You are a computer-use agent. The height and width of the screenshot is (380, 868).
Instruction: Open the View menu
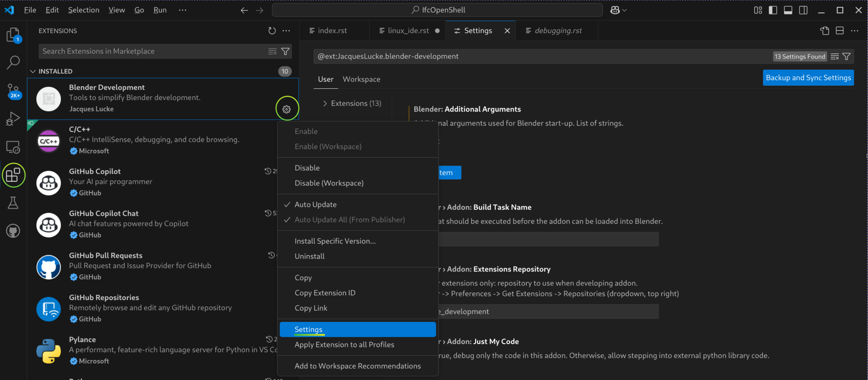(117, 10)
